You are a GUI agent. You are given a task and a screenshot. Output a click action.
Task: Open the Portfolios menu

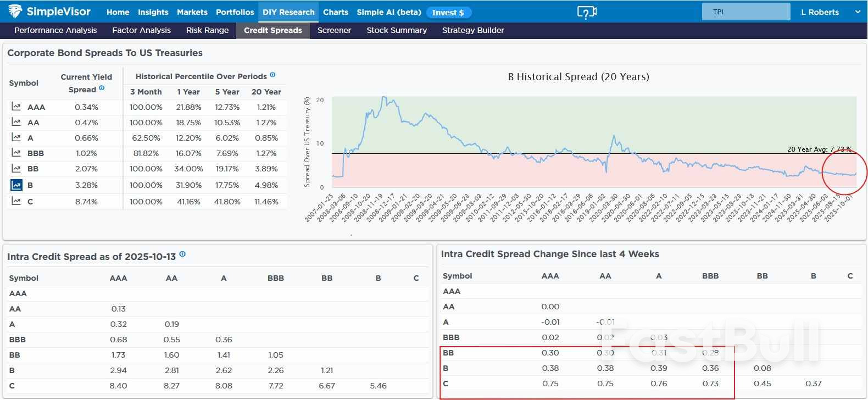coord(235,12)
